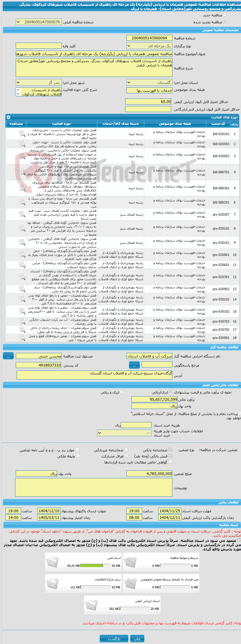View details of row bld-020101
Screen dimensions: 241x644
point(21,134)
